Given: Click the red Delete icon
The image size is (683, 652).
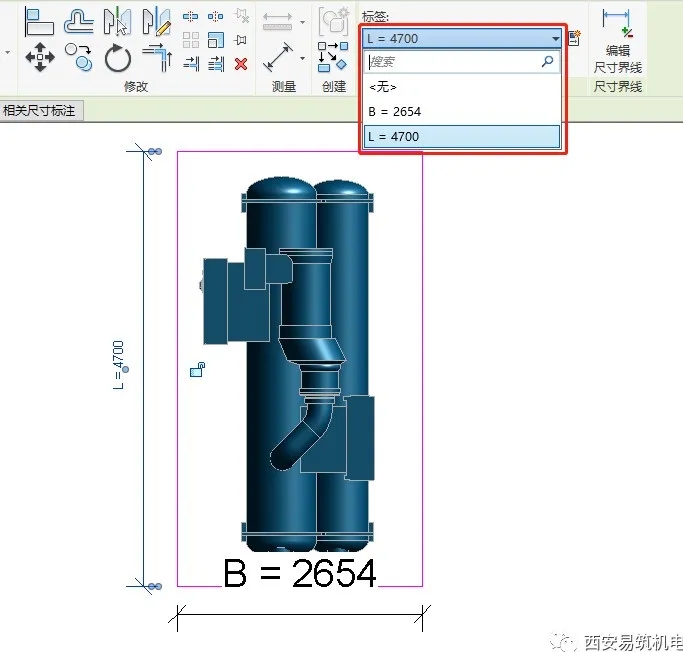Looking at the screenshot, I should 241,64.
